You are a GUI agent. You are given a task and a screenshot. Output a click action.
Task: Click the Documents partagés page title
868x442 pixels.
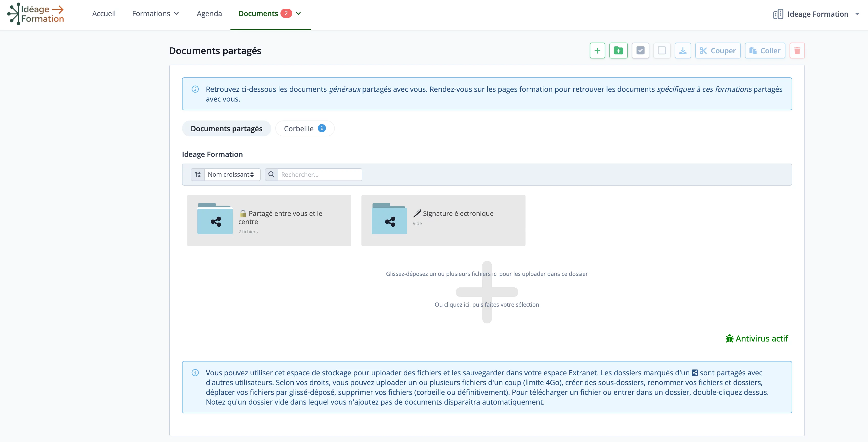[215, 51]
